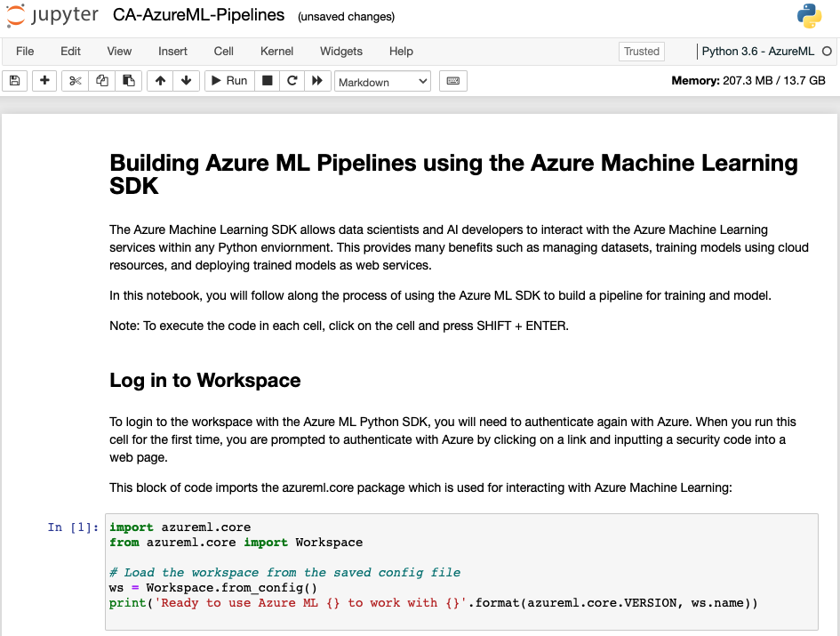Click the save and checkpoint icon
The height and width of the screenshot is (636, 840).
pyautogui.click(x=14, y=81)
